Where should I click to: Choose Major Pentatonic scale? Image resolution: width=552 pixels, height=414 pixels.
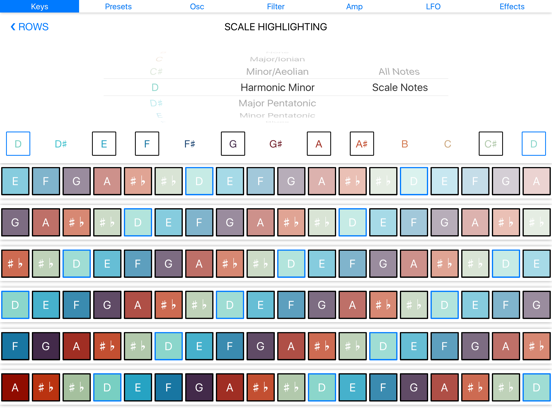pyautogui.click(x=277, y=103)
